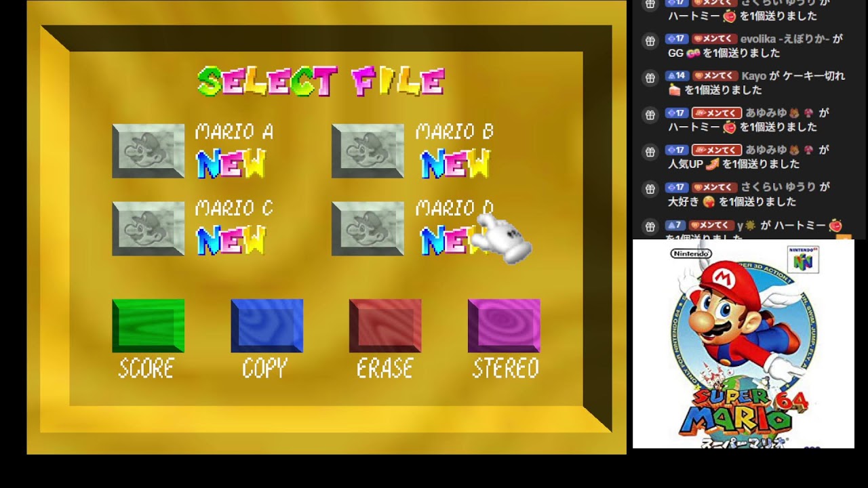
Task: Click the gift icon beside evolika's message
Action: click(x=650, y=41)
